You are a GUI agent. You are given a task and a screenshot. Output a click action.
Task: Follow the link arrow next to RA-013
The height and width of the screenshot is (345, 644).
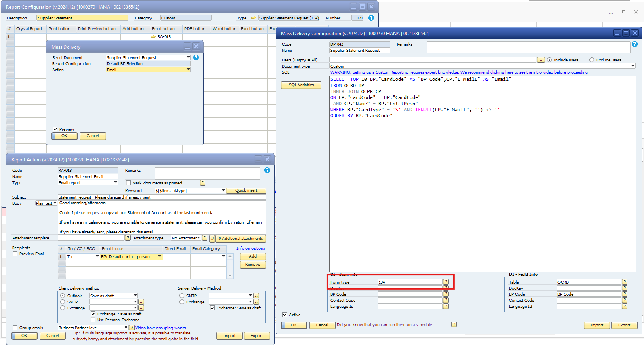click(x=153, y=36)
